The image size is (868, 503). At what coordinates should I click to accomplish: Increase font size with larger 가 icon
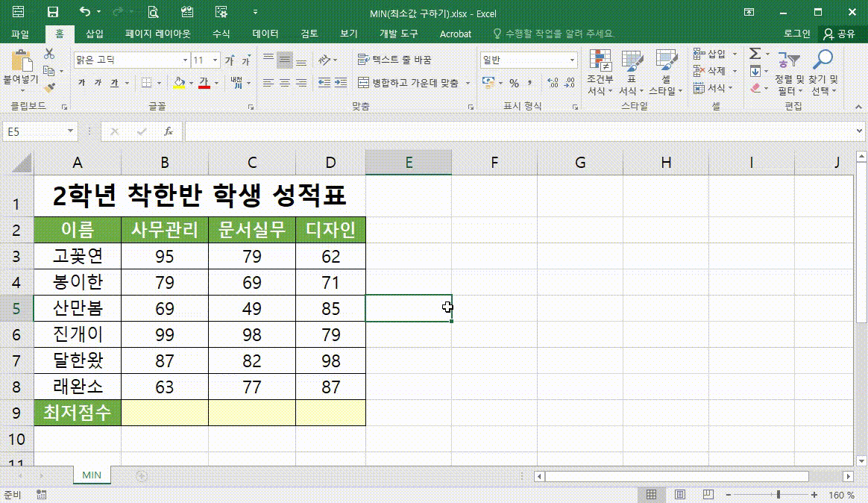(x=230, y=60)
